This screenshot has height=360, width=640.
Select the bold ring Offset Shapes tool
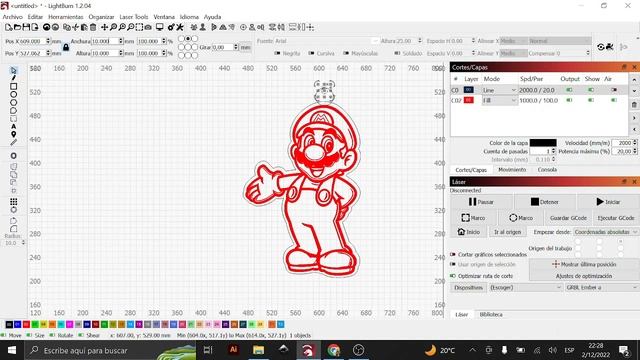click(13, 156)
